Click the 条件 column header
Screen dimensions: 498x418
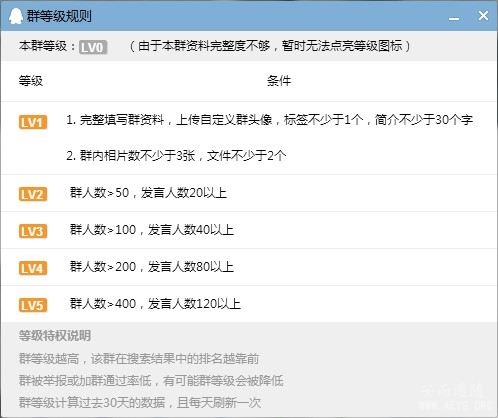279,81
